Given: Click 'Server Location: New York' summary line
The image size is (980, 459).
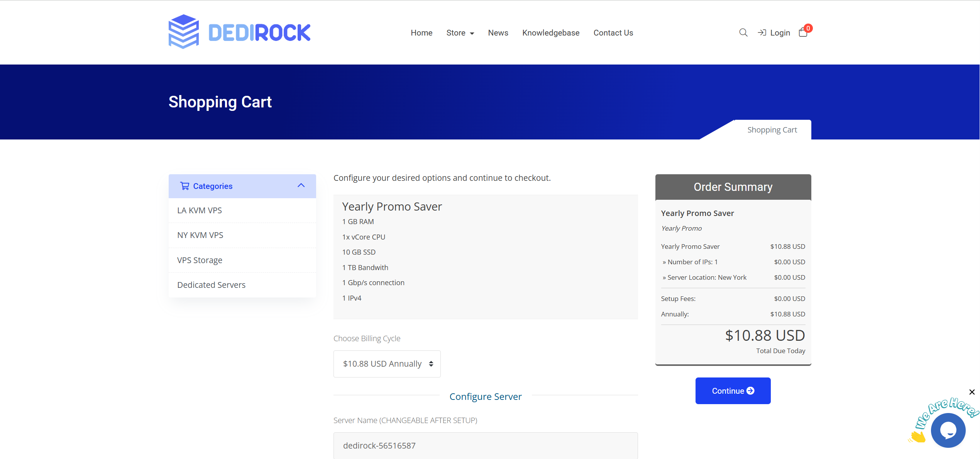Looking at the screenshot, I should click(733, 277).
